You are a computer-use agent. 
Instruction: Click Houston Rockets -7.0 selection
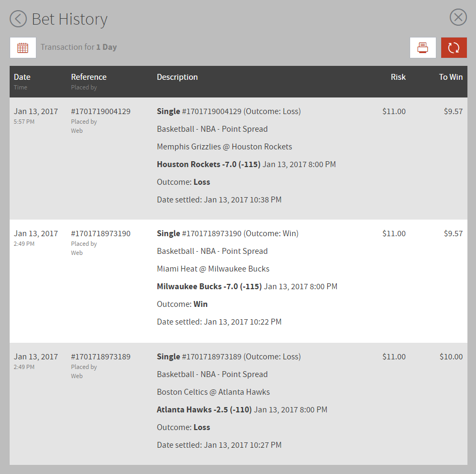208,164
